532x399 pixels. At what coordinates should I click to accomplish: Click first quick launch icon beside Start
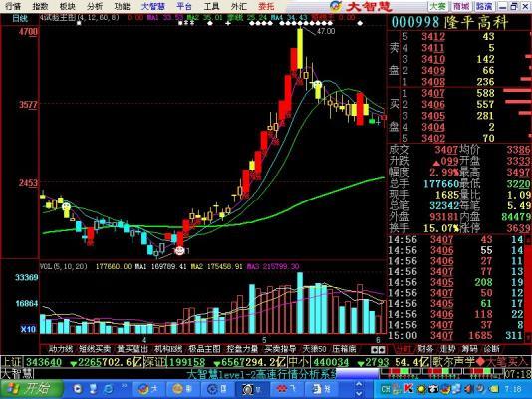[x=78, y=389]
